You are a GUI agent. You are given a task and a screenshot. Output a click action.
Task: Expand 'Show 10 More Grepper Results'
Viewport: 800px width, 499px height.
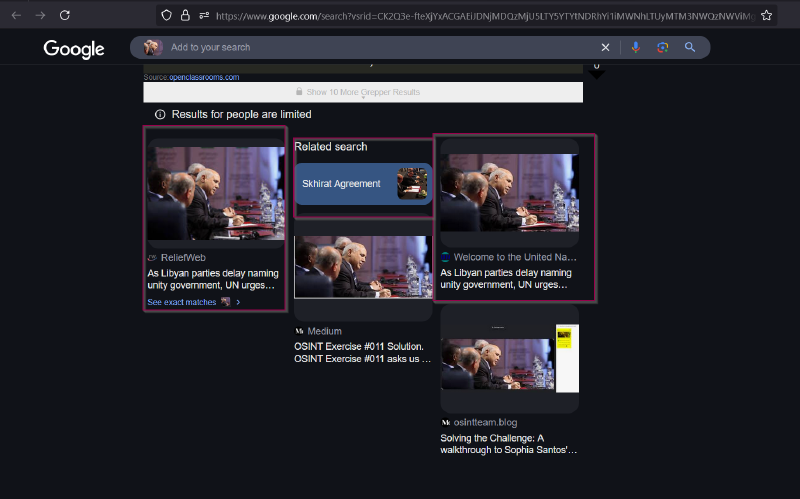click(x=363, y=92)
